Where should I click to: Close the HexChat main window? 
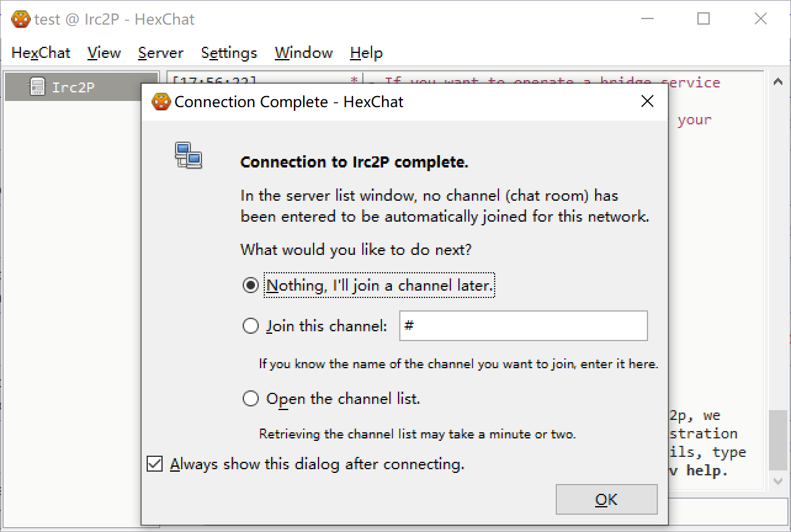click(x=761, y=19)
